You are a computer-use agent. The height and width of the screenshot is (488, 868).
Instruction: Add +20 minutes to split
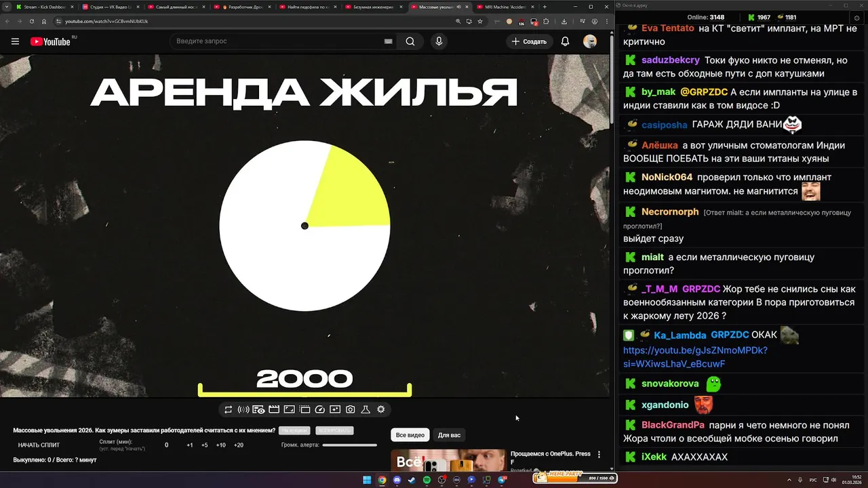point(238,445)
